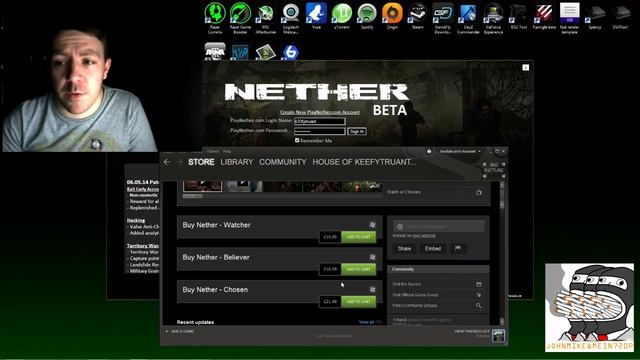The width and height of the screenshot is (640, 360).
Task: Click the PlayNether.com Login Name field
Action: pos(320,121)
